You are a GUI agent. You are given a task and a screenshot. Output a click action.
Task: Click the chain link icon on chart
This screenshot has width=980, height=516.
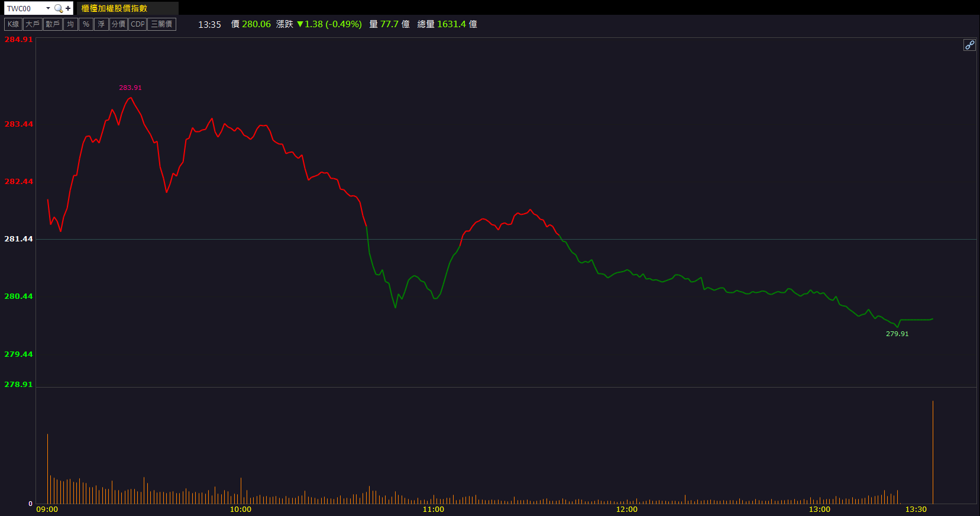tap(969, 45)
